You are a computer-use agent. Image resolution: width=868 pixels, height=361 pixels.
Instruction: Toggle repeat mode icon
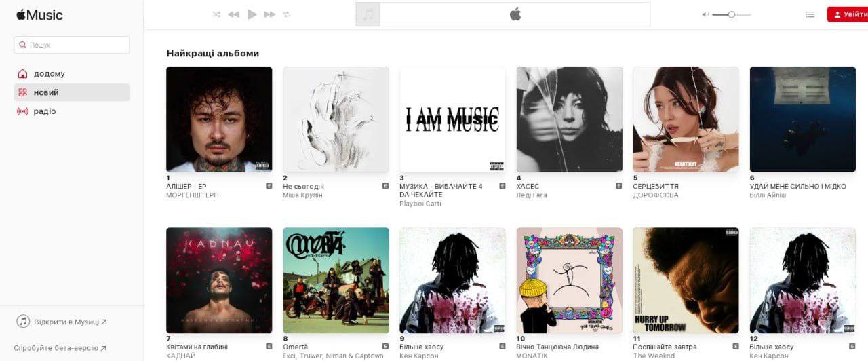point(287,14)
